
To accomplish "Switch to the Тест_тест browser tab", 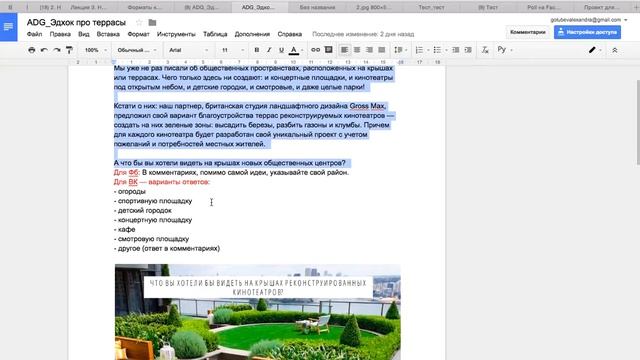I will click(x=431, y=7).
